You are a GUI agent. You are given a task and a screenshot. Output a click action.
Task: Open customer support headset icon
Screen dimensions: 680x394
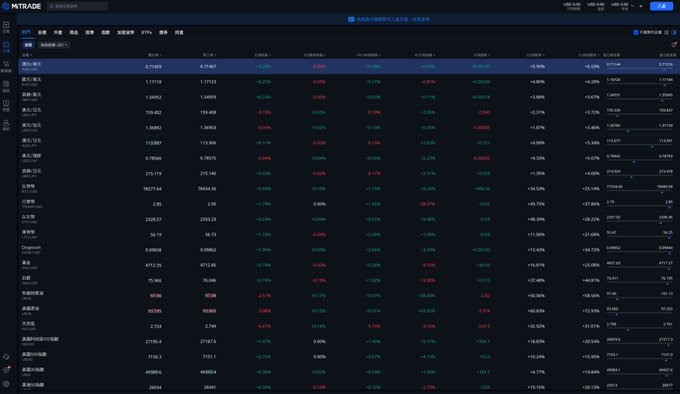[6, 357]
